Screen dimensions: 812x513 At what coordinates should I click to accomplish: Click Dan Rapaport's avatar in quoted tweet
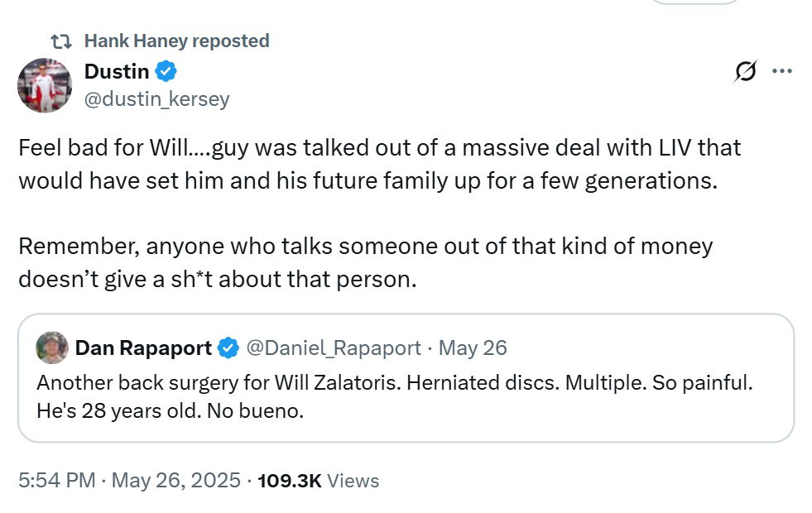click(x=52, y=348)
